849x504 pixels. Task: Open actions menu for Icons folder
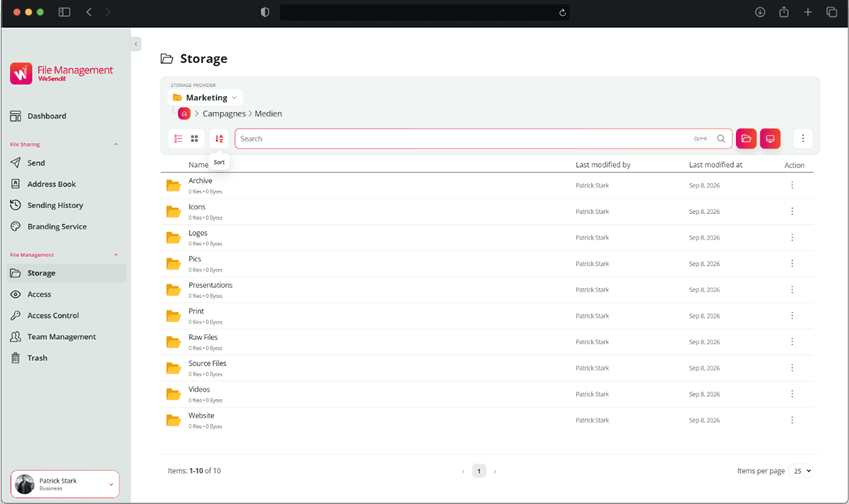[792, 212]
